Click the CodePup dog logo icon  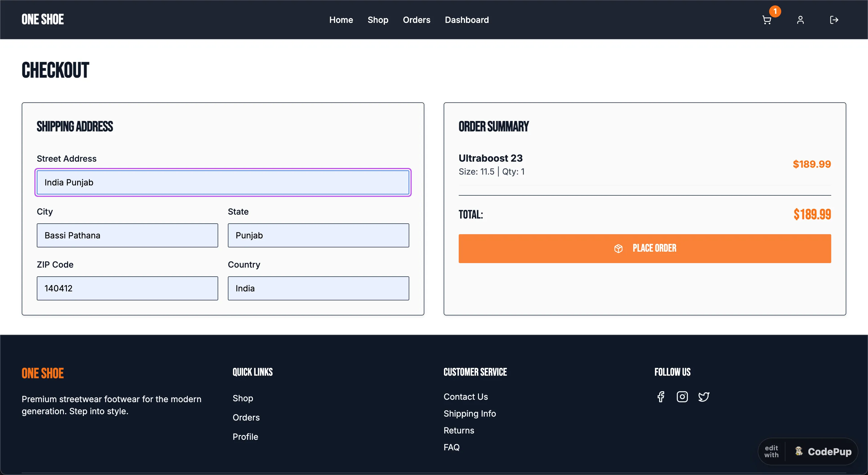pos(799,451)
